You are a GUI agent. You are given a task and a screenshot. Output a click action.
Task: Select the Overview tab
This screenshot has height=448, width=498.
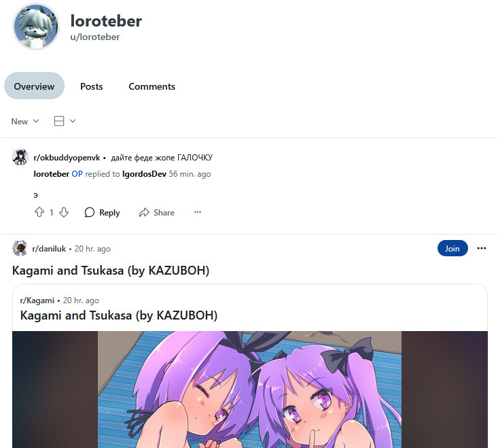click(x=34, y=86)
